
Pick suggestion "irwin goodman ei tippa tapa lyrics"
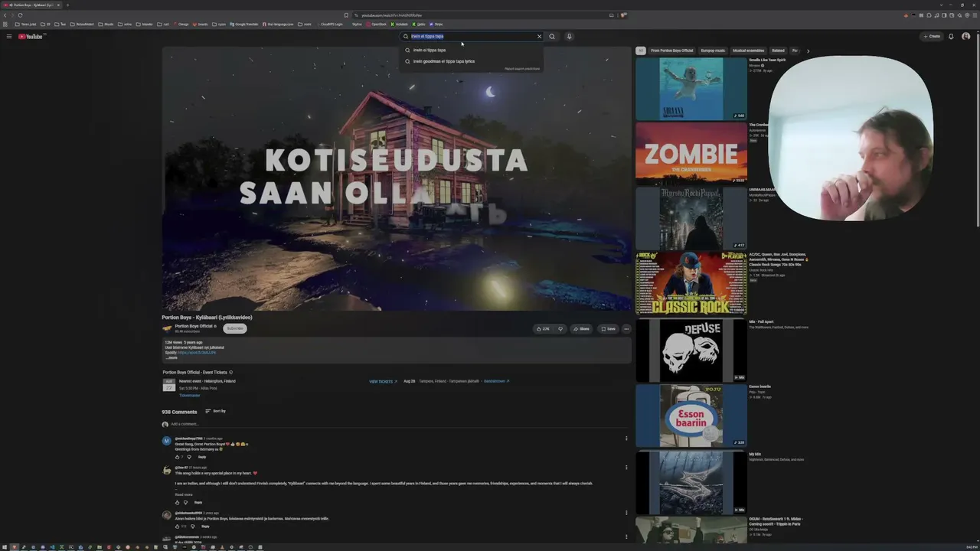tap(471, 61)
